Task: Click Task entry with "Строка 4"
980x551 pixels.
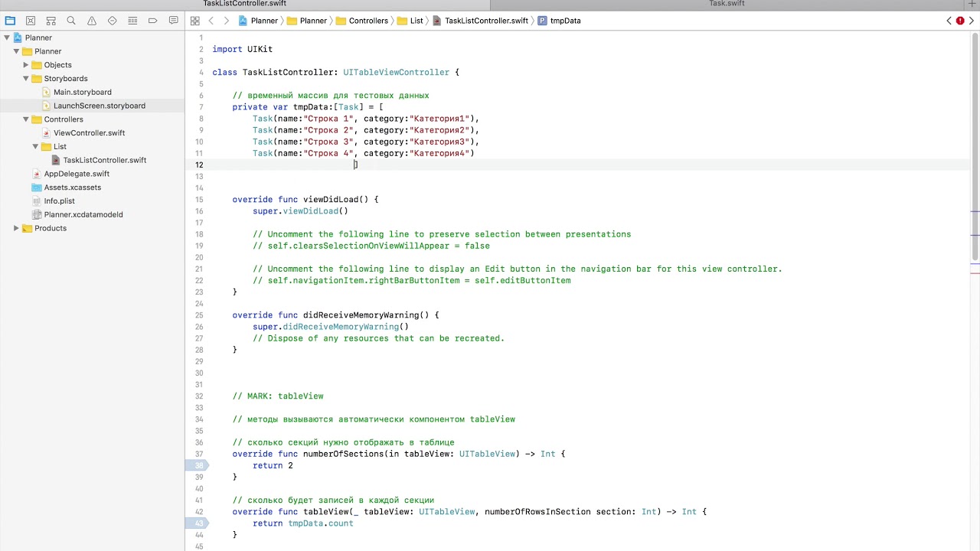Action: (x=364, y=153)
